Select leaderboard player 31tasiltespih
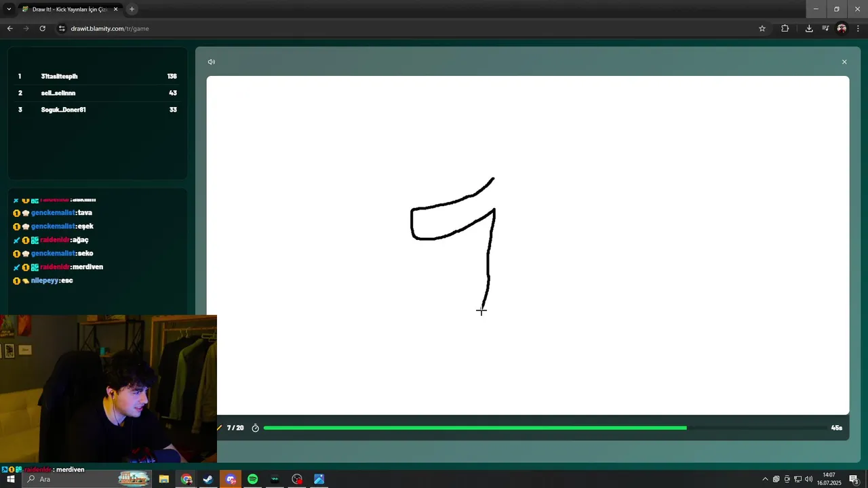This screenshot has width=868, height=488. pyautogui.click(x=59, y=77)
